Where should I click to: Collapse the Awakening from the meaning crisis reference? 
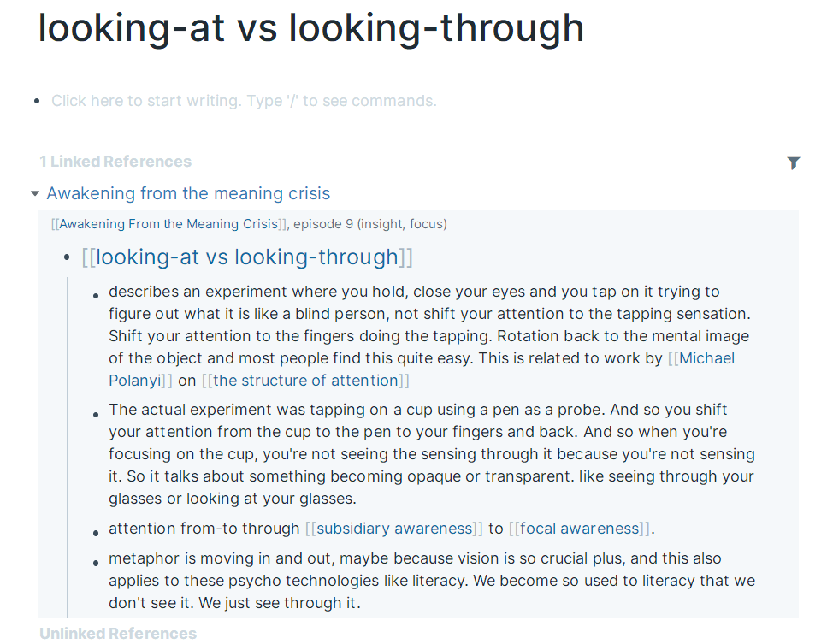pyautogui.click(x=35, y=194)
